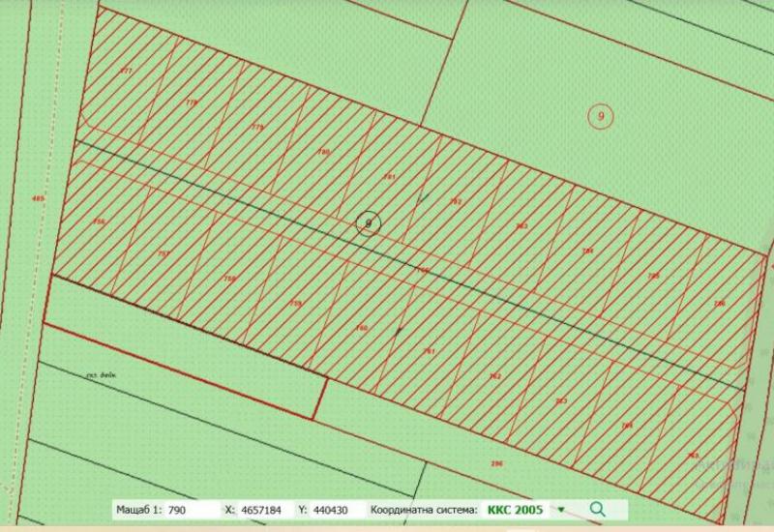Select parcel 780 on the map
Image resolution: width=774 pixels, height=532 pixels.
(324, 152)
